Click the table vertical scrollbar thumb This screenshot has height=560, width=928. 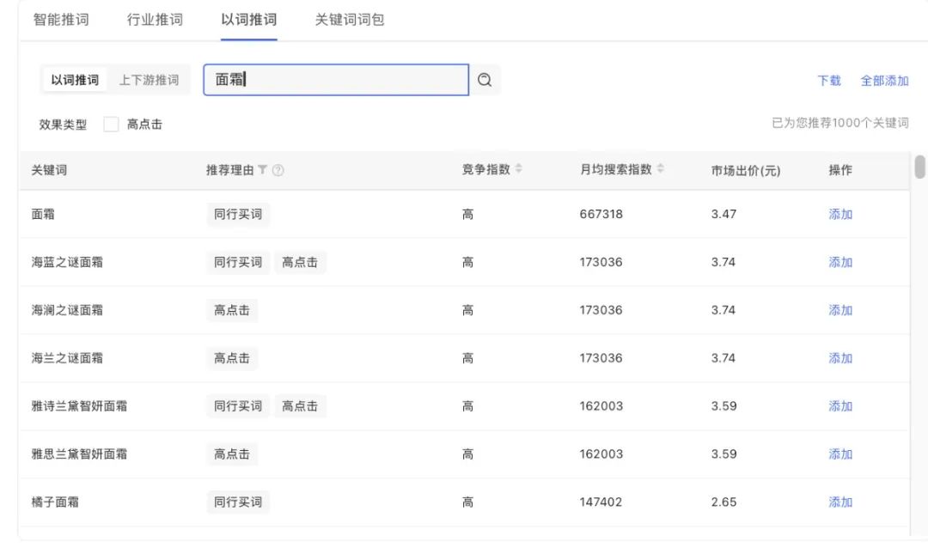point(919,166)
